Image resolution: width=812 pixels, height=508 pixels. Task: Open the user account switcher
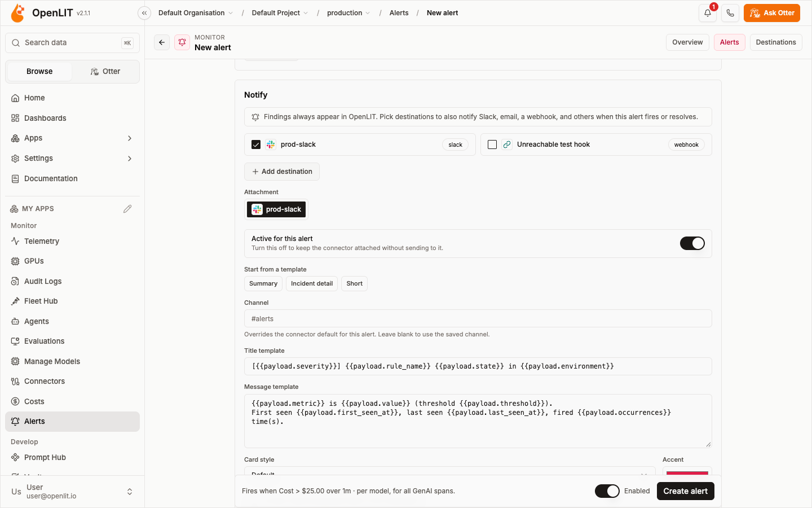(72, 492)
